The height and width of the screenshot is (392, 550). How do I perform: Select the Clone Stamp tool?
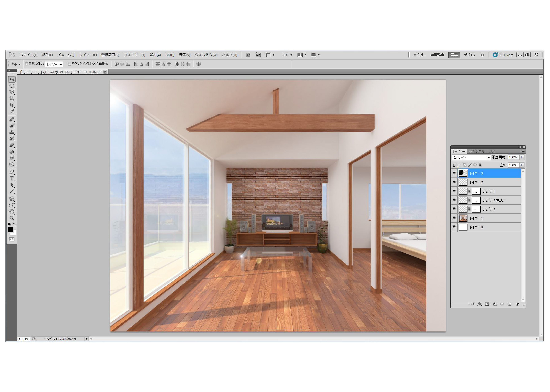click(x=12, y=132)
